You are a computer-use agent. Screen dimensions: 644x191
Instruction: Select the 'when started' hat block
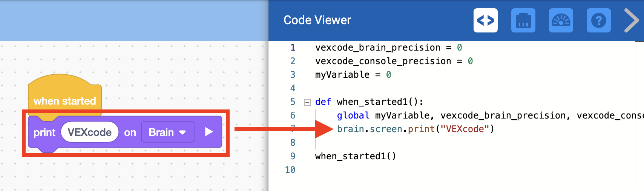[64, 100]
